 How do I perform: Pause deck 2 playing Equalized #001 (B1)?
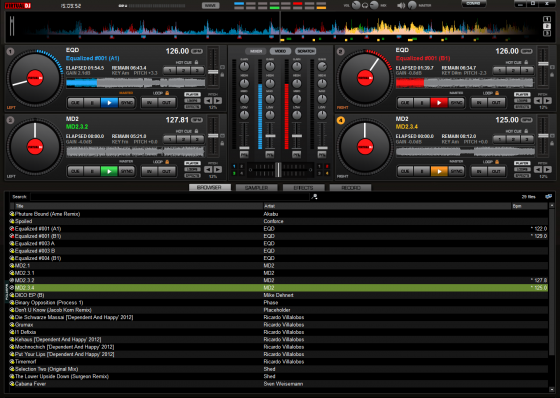[x=422, y=103]
